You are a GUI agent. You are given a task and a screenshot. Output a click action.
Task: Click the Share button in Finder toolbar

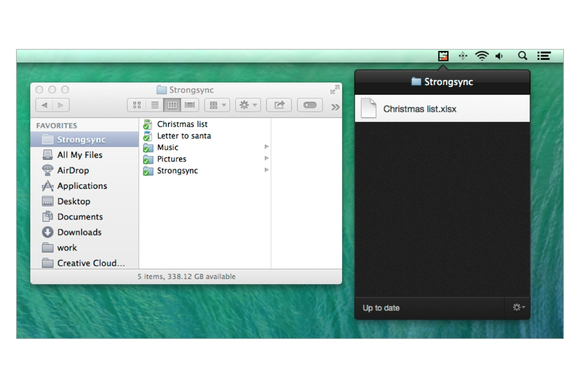[x=279, y=105]
